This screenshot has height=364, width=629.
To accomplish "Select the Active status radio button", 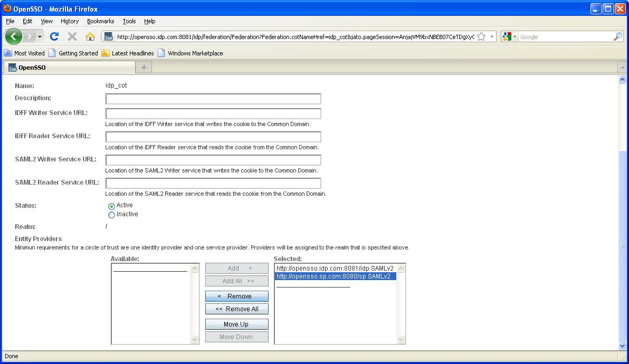I will [111, 206].
